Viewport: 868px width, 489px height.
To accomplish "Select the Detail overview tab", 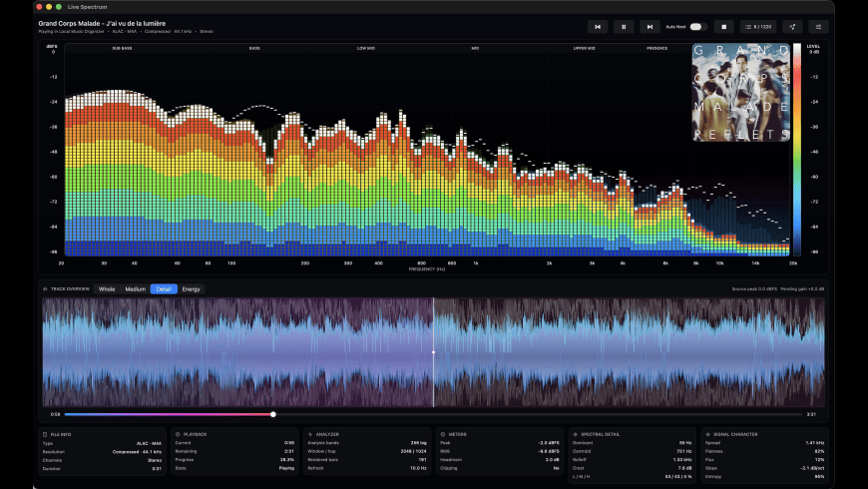I will click(164, 289).
